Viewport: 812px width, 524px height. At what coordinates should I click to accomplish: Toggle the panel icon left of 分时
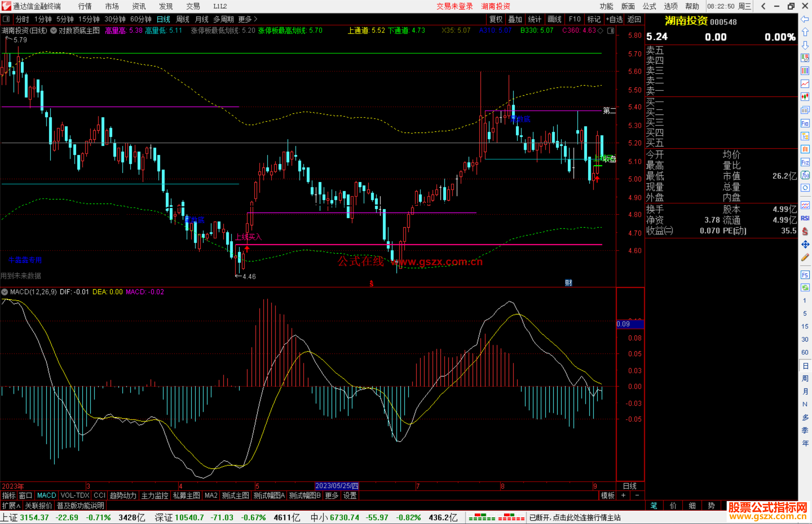tap(6, 19)
